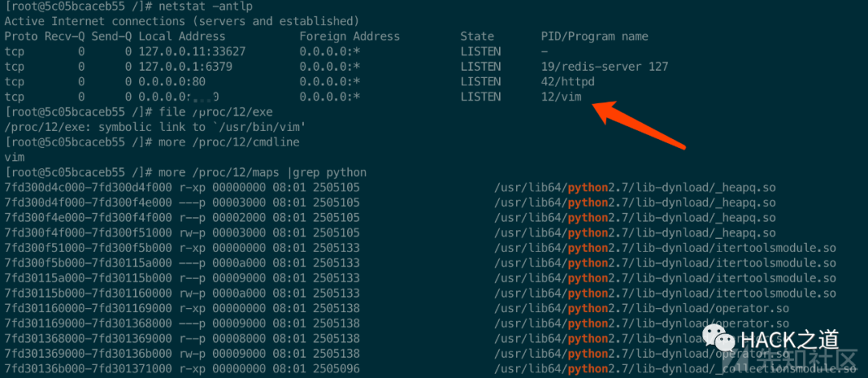Image resolution: width=868 pixels, height=378 pixels.
Task: Click the first "itertoolsmodule.so" library path
Action: click(x=665, y=248)
